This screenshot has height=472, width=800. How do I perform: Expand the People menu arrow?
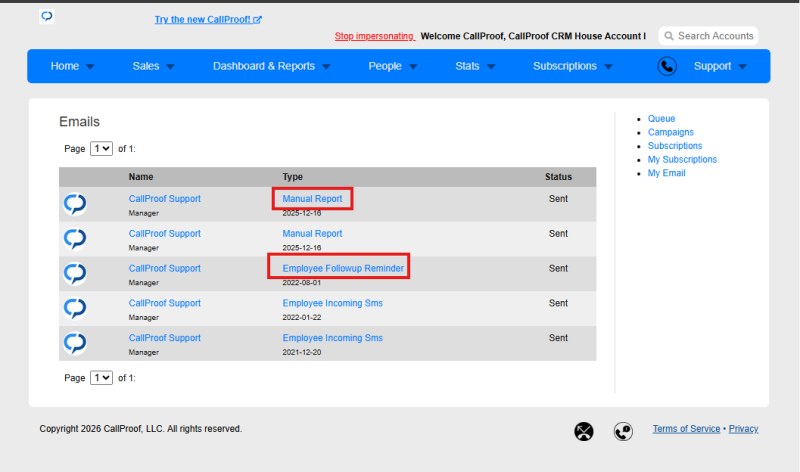point(413,67)
